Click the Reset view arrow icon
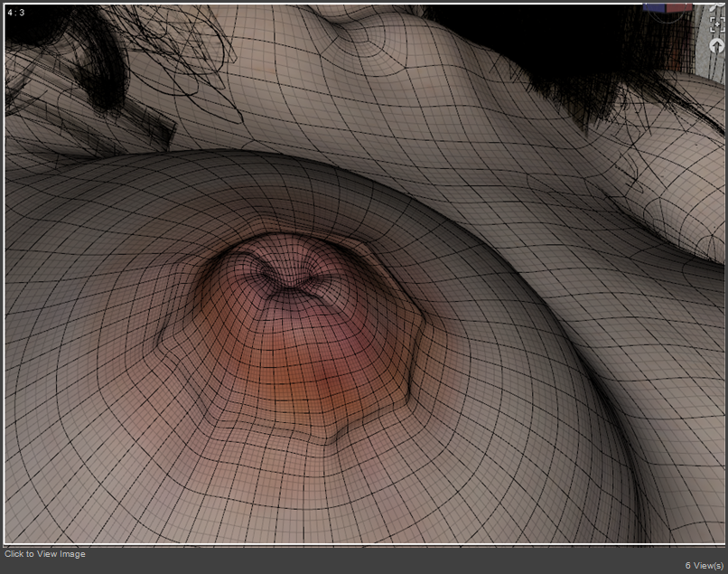 pos(717,45)
